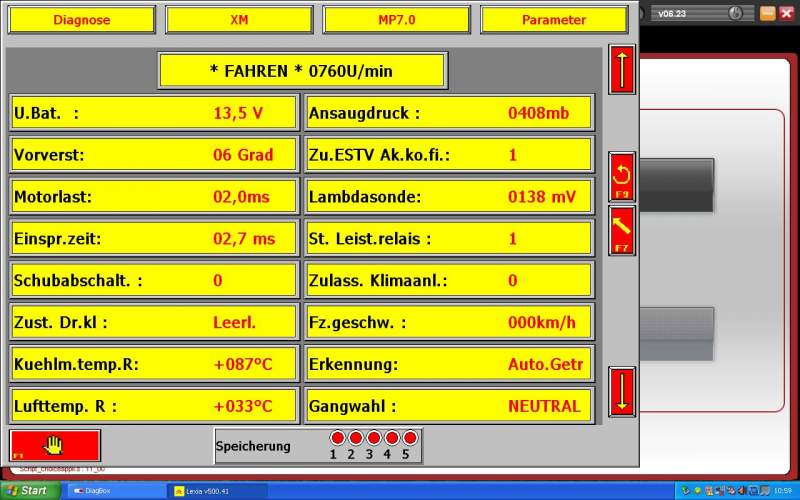Click the Zu.ESTV Ak.ko.fi. row
The width and height of the screenshot is (800, 500).
click(449, 155)
